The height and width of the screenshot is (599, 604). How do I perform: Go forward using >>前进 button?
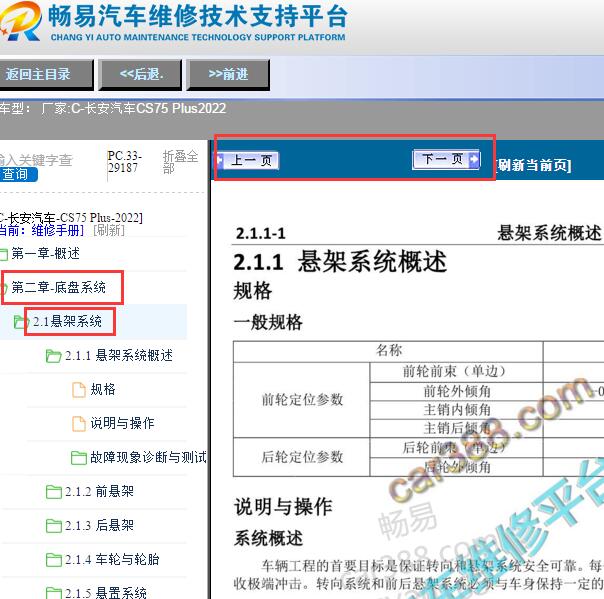click(228, 74)
